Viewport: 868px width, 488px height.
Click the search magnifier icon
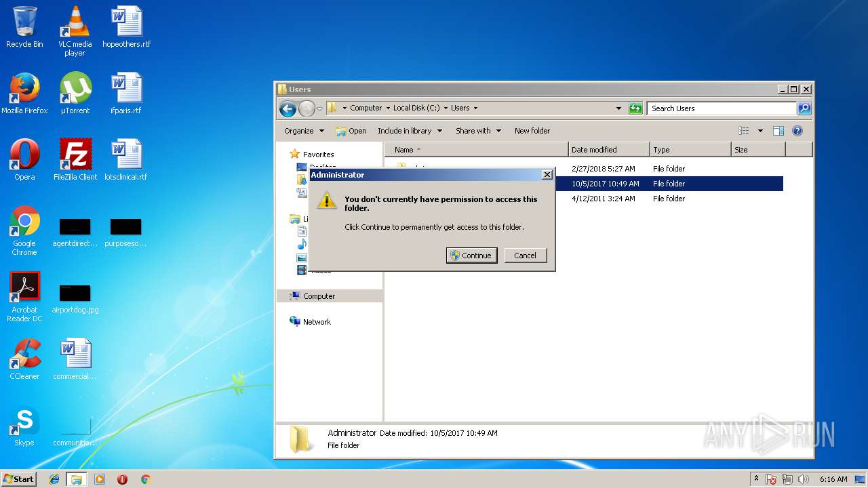[x=804, y=108]
